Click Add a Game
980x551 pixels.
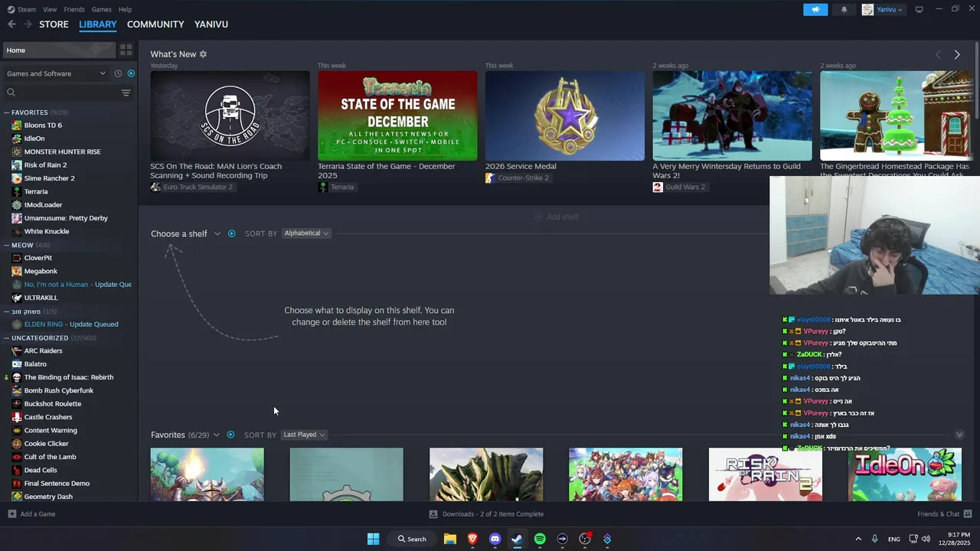(31, 514)
